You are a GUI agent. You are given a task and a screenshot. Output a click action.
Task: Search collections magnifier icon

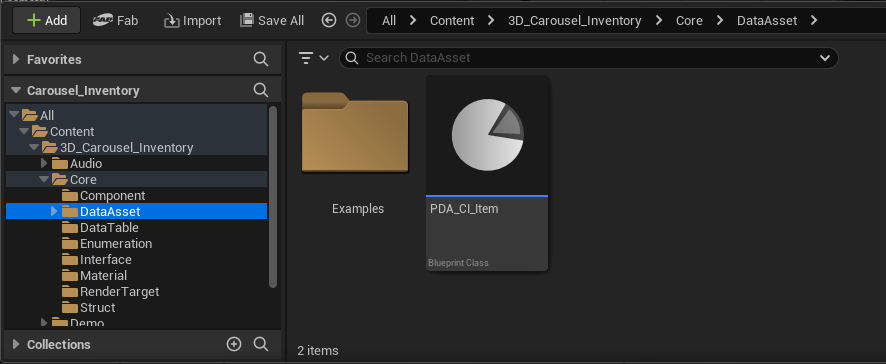[260, 344]
